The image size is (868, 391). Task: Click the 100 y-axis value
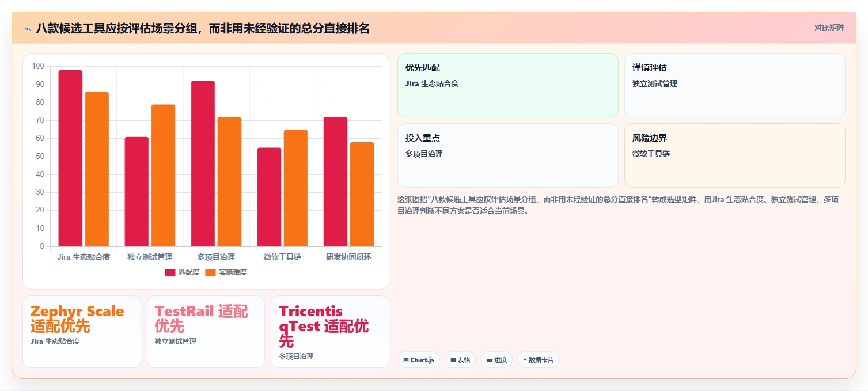38,66
